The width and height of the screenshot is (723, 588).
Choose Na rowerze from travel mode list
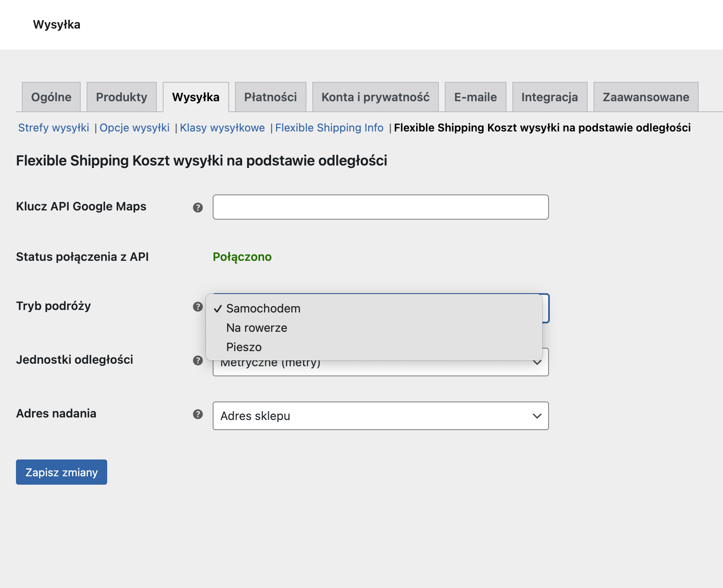coord(256,328)
